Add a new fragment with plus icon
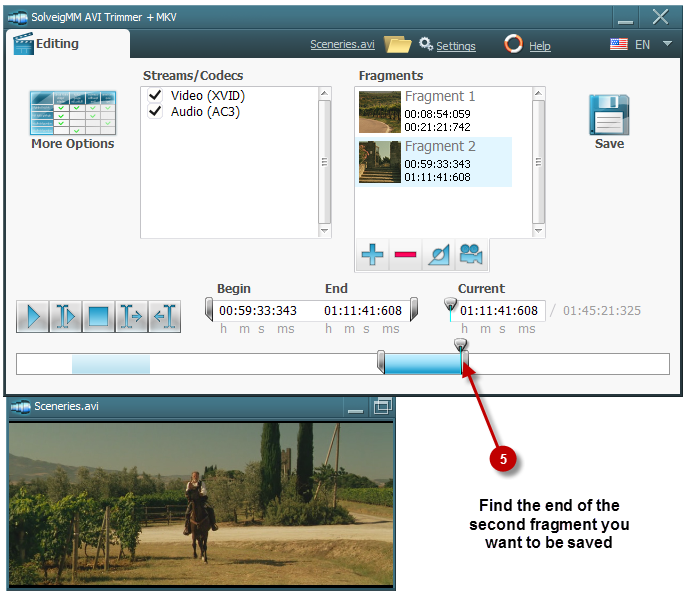Image resolution: width=685 pixels, height=593 pixels. (372, 255)
